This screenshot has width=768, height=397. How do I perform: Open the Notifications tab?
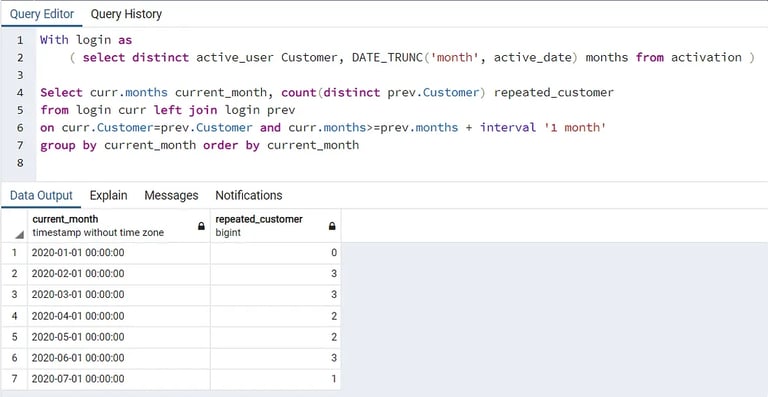249,195
